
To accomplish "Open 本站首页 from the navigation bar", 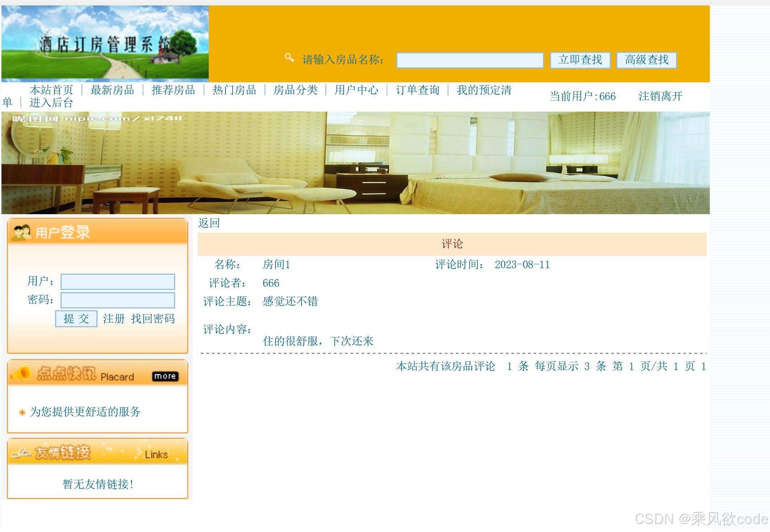I will [x=52, y=90].
